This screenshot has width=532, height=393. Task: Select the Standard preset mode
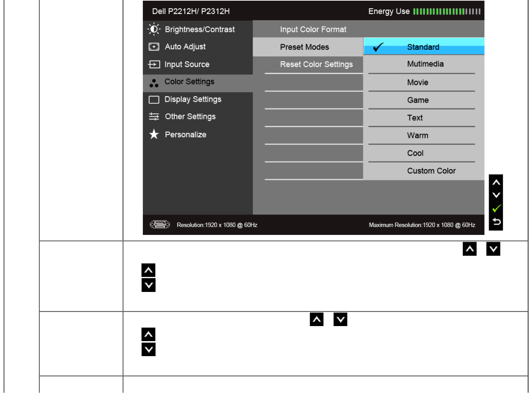tap(424, 46)
